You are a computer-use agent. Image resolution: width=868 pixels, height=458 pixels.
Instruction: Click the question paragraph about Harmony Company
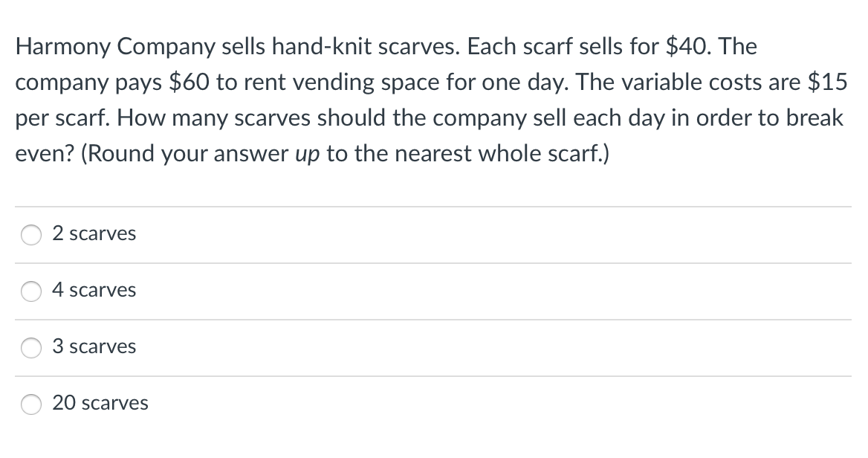431,100
